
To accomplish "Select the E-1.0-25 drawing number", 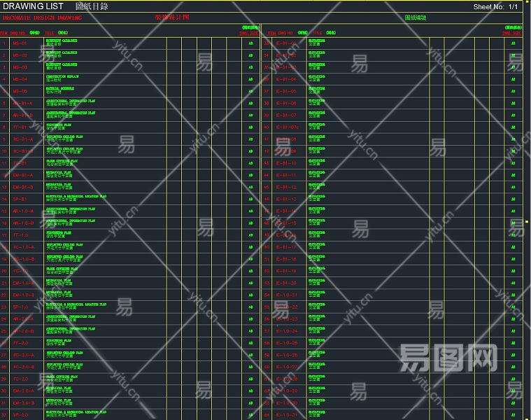I will click(x=287, y=343).
